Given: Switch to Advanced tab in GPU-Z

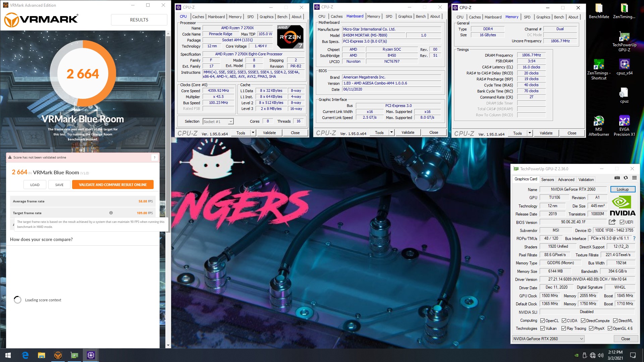Looking at the screenshot, I should tap(566, 180).
